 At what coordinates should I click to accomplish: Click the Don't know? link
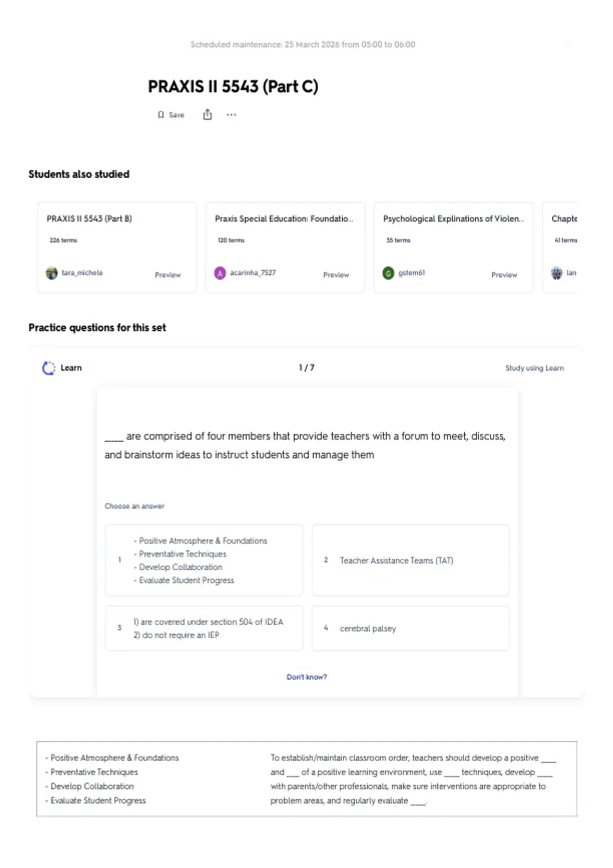point(306,677)
